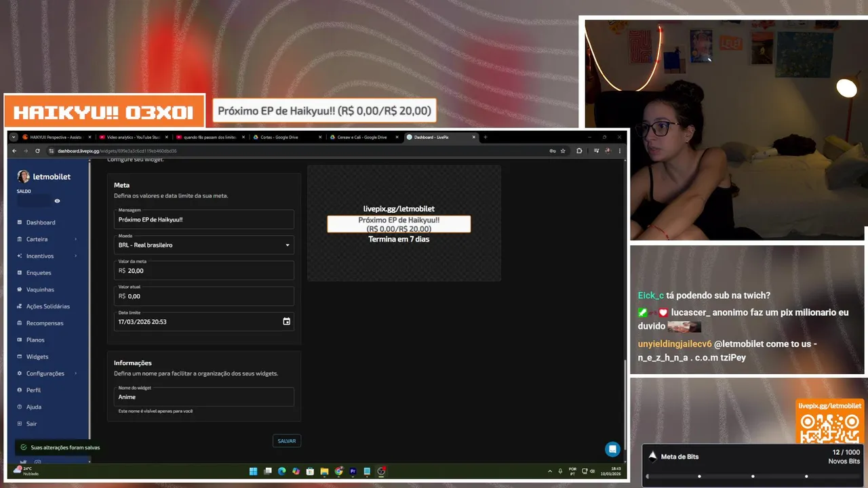Open Recompensas in sidebar

point(45,323)
